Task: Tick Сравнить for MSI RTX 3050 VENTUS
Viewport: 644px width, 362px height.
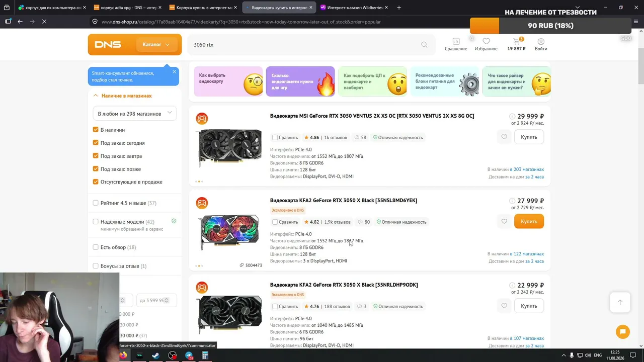Action: pyautogui.click(x=275, y=137)
